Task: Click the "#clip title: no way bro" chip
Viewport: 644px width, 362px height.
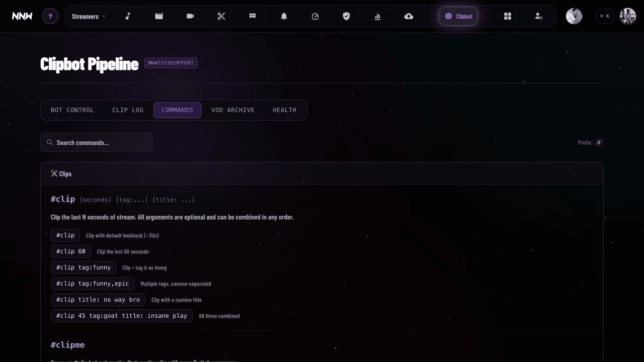Action: 98,300
